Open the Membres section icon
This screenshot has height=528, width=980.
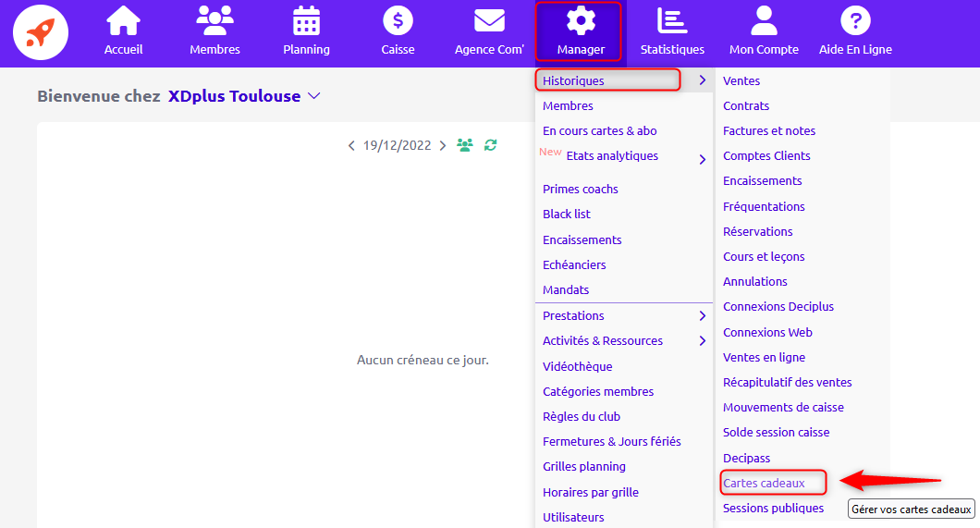[x=214, y=20]
